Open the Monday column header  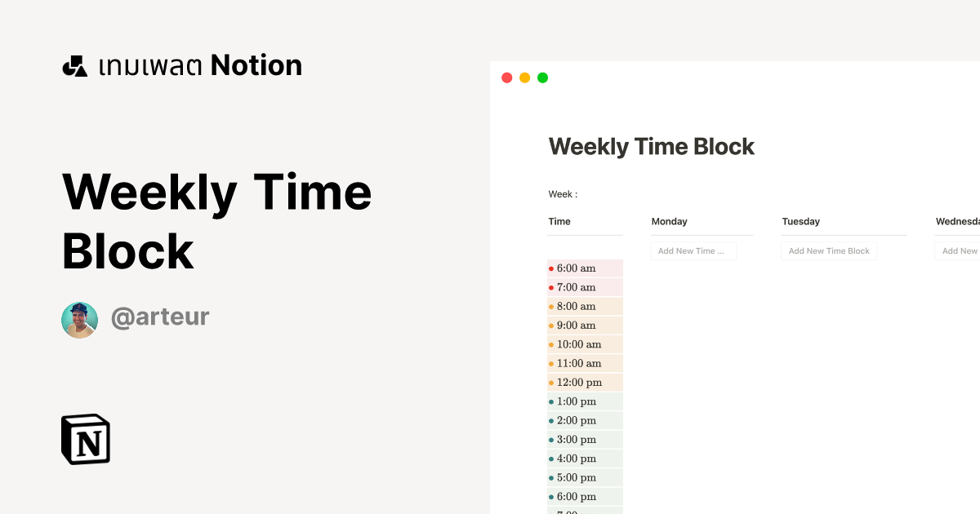(670, 221)
